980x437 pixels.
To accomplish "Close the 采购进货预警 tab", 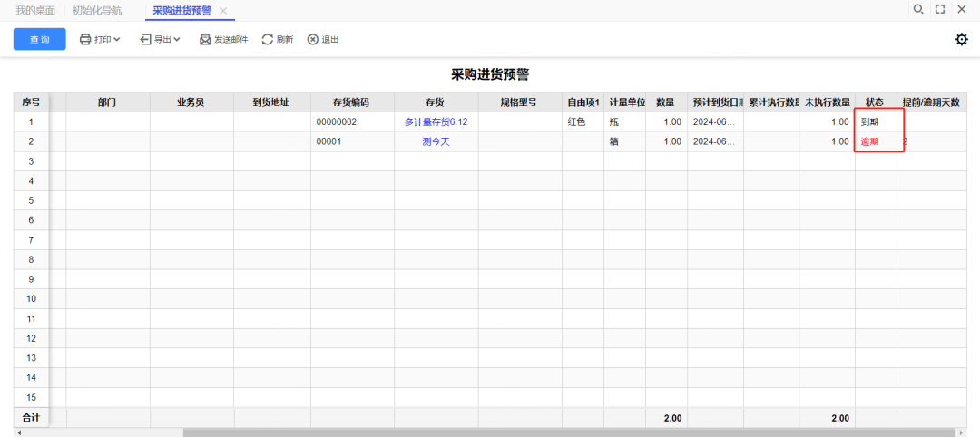I will 223,10.
